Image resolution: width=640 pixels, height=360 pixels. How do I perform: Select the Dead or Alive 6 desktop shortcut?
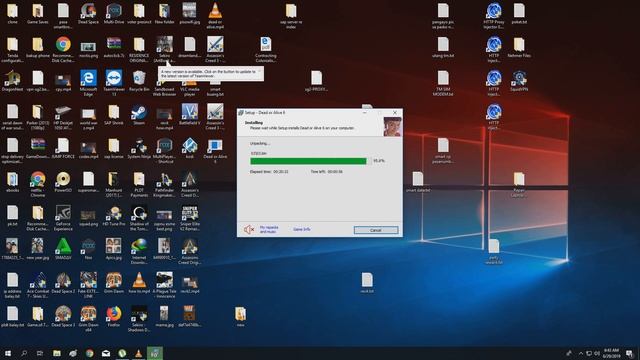click(215, 151)
